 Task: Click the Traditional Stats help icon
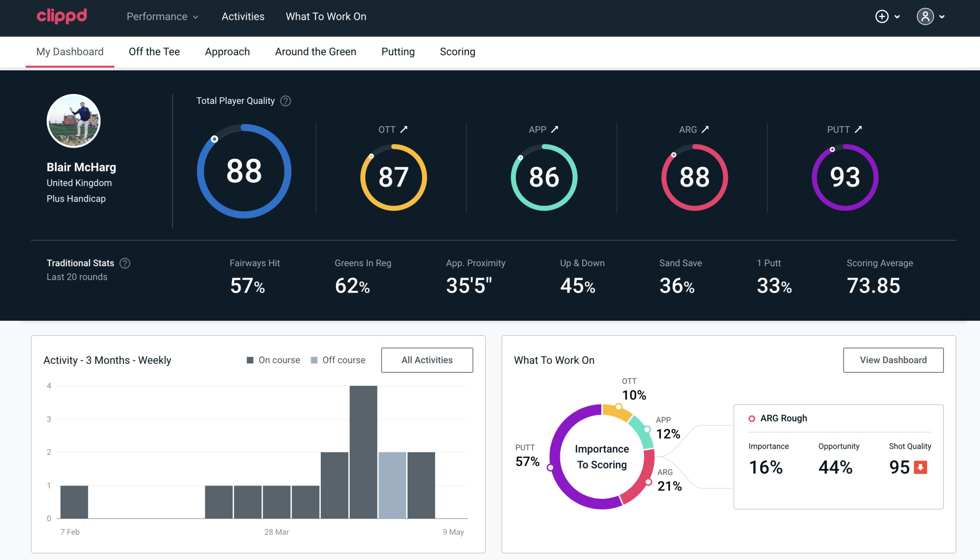click(x=124, y=263)
